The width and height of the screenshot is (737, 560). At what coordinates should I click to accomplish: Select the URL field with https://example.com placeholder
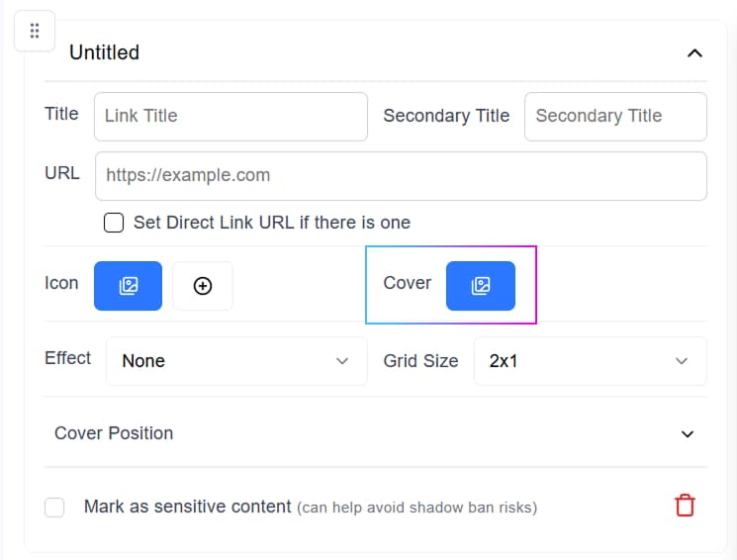(401, 175)
